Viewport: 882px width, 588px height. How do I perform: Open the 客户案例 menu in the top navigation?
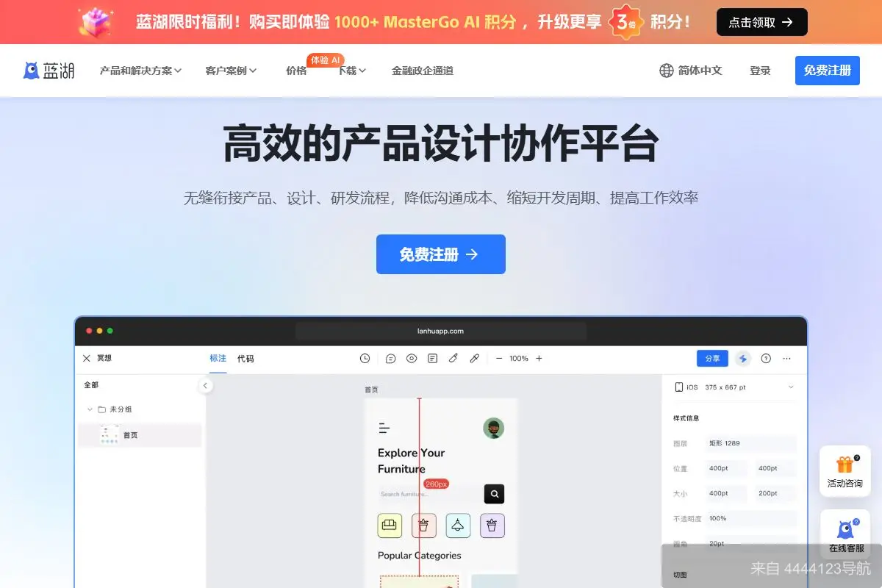(229, 71)
